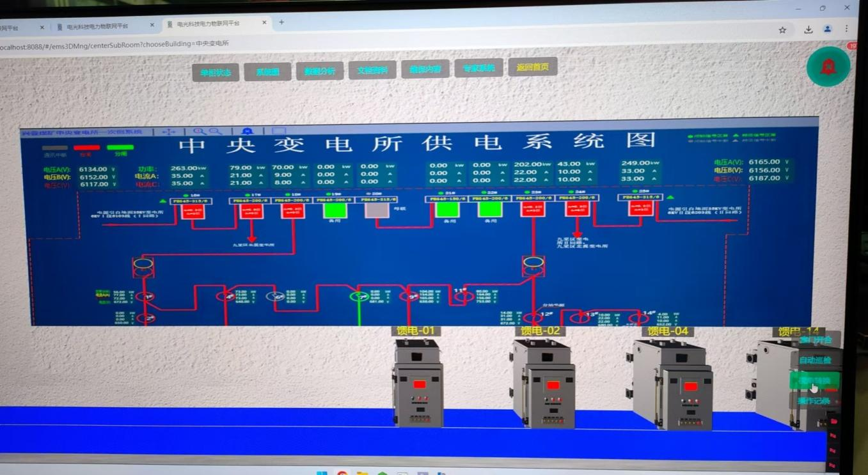Open the browser three-dot menu
This screenshot has width=868, height=475.
point(846,29)
